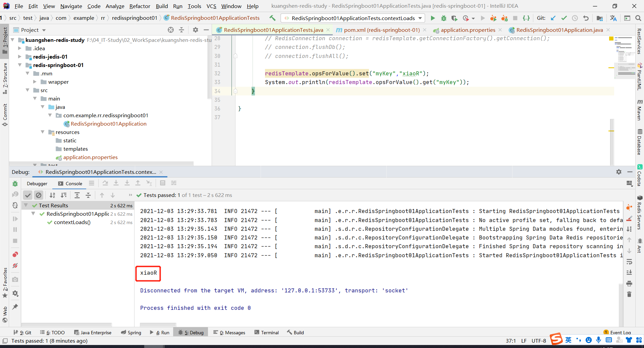
Task: Click the Git Rollback undo arrow
Action: [586, 18]
